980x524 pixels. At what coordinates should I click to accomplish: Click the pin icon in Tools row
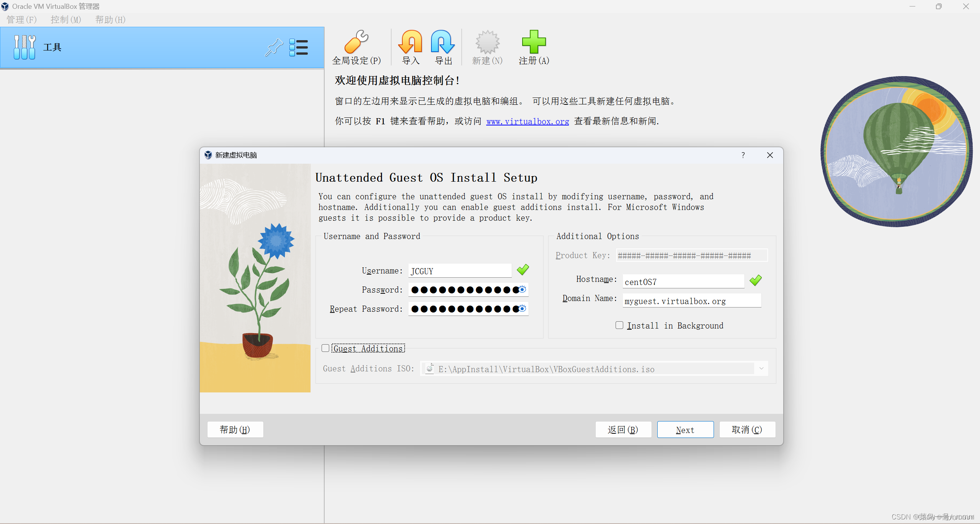click(274, 48)
